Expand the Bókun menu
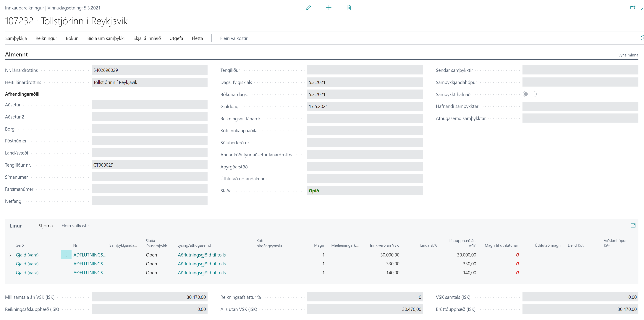Screen dimensions: 644x320 coord(72,38)
